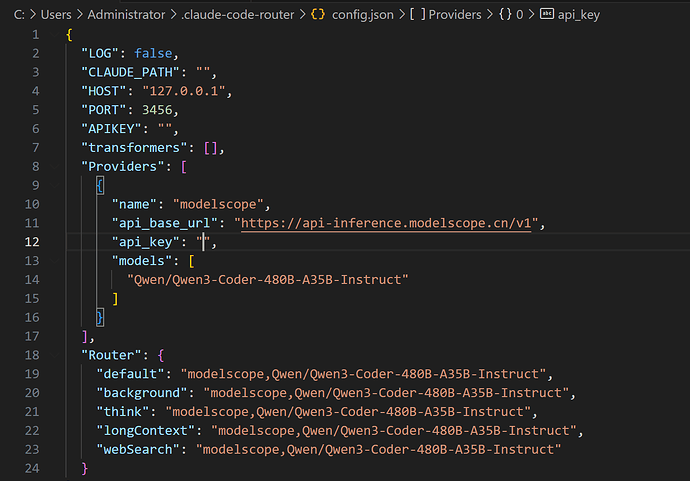This screenshot has height=481, width=690.
Task: Open the Users breadcrumb segment
Action: [x=56, y=15]
